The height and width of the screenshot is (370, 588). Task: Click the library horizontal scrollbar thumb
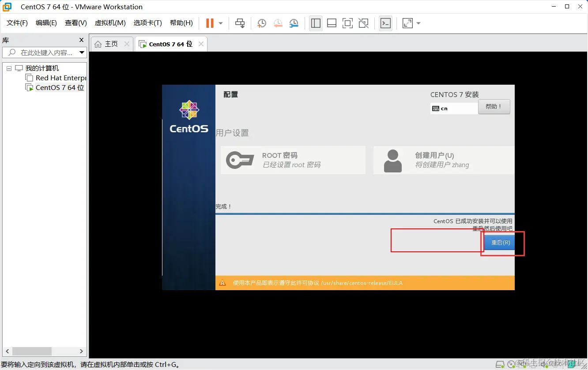click(32, 351)
